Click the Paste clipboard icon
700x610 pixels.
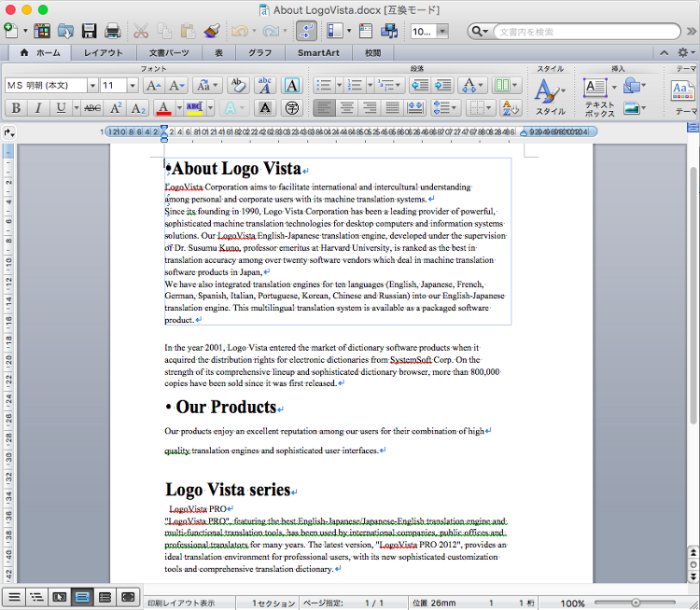pos(188,31)
